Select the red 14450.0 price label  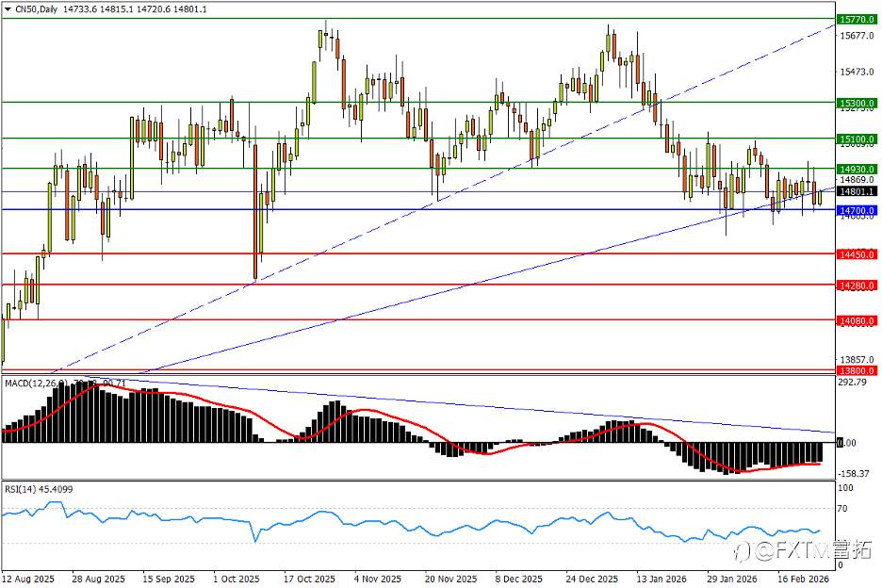point(857,254)
